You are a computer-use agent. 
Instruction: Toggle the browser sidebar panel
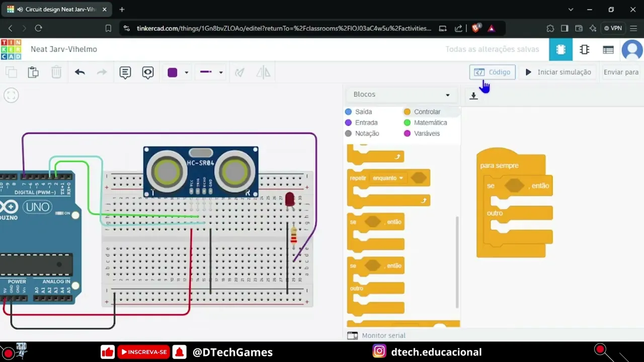point(565,28)
